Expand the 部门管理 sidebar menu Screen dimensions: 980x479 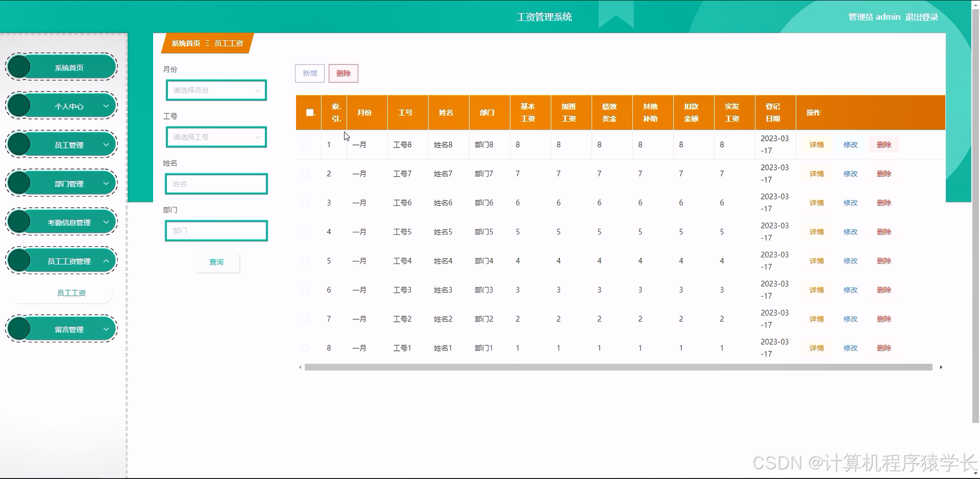tap(61, 183)
